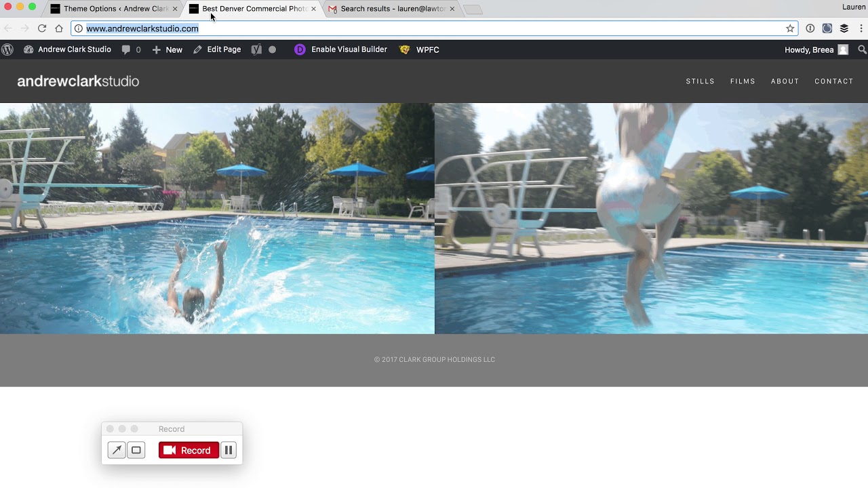Close the Theme Options tab
This screenshot has height=488, width=868.
click(x=175, y=9)
